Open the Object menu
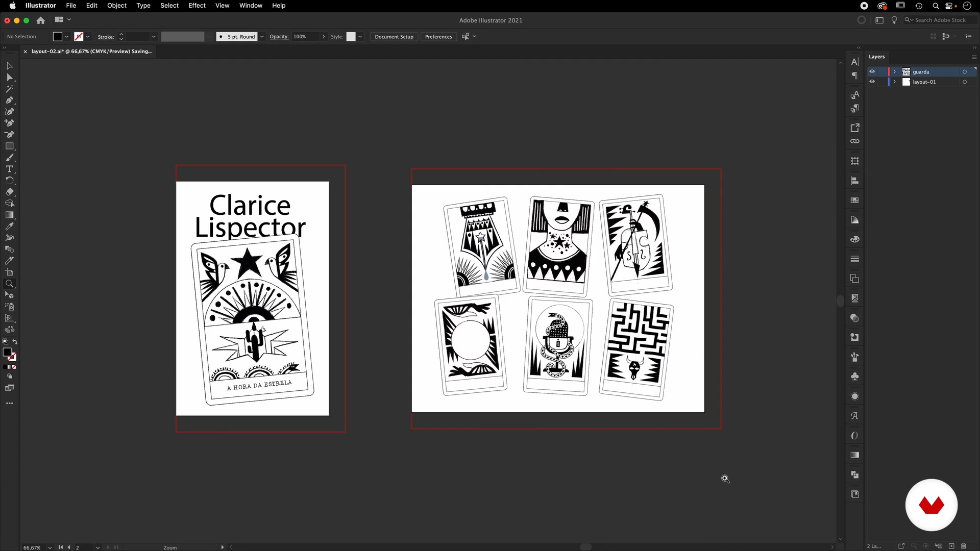Viewport: 980px width, 551px height. click(x=117, y=6)
